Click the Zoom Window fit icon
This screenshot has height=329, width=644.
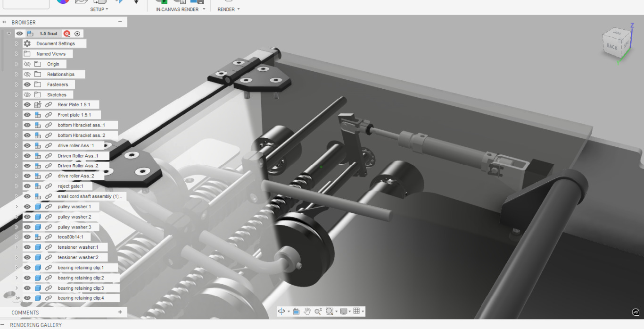329,311
